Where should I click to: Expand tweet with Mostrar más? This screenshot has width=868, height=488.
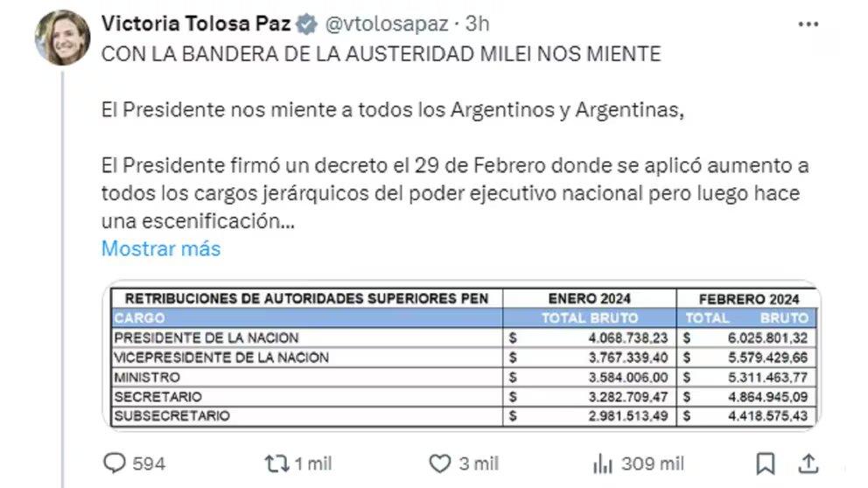coord(161,249)
